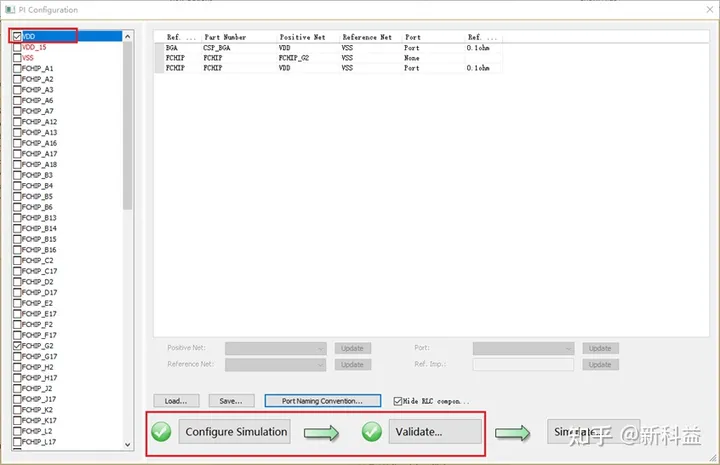This screenshot has height=465, width=720.
Task: Click the green arrow after Validate
Action: tap(512, 432)
